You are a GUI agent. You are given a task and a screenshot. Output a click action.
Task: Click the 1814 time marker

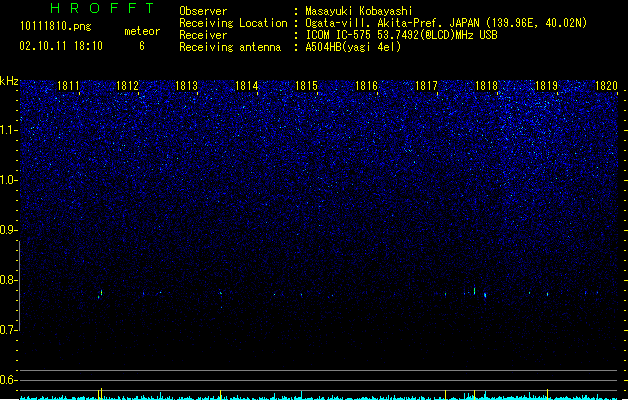coord(246,86)
